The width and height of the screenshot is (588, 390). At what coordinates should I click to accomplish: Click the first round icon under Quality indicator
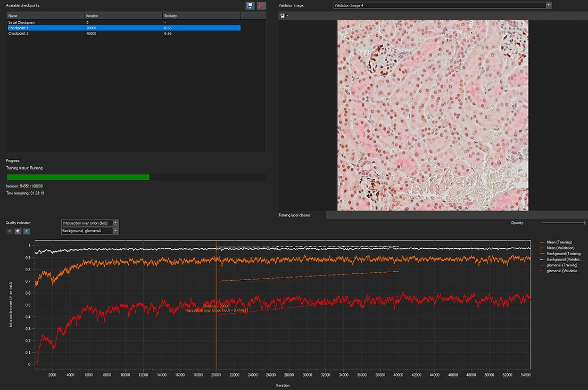10,231
